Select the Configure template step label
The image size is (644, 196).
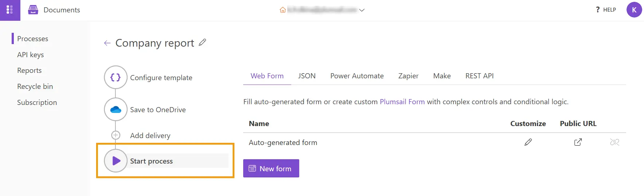161,78
